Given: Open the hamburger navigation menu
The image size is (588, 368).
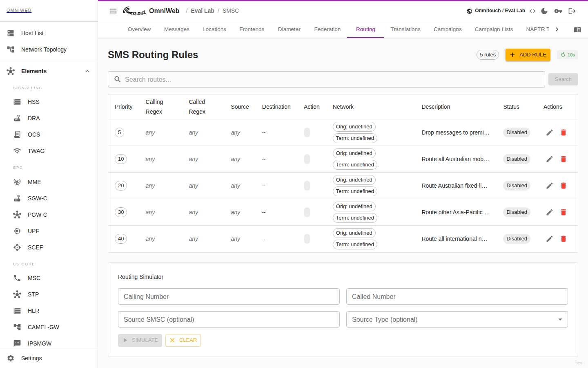Looking at the screenshot, I should coord(113,11).
